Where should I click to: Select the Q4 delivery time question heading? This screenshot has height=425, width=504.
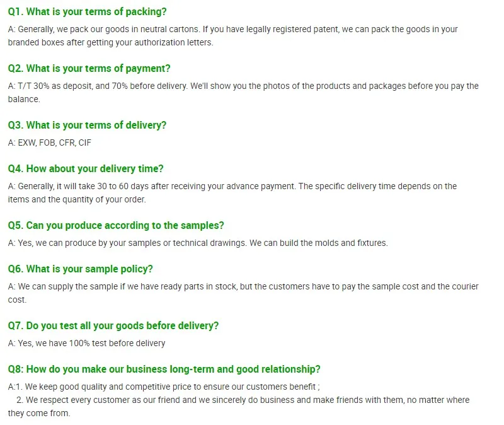(86, 168)
